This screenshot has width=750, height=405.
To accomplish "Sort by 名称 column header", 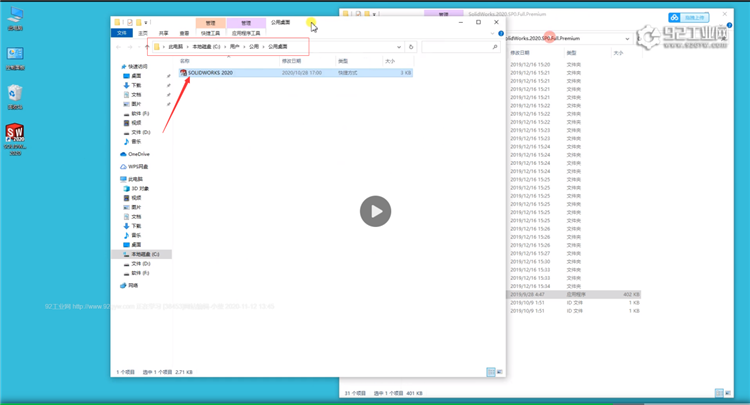I will (185, 61).
